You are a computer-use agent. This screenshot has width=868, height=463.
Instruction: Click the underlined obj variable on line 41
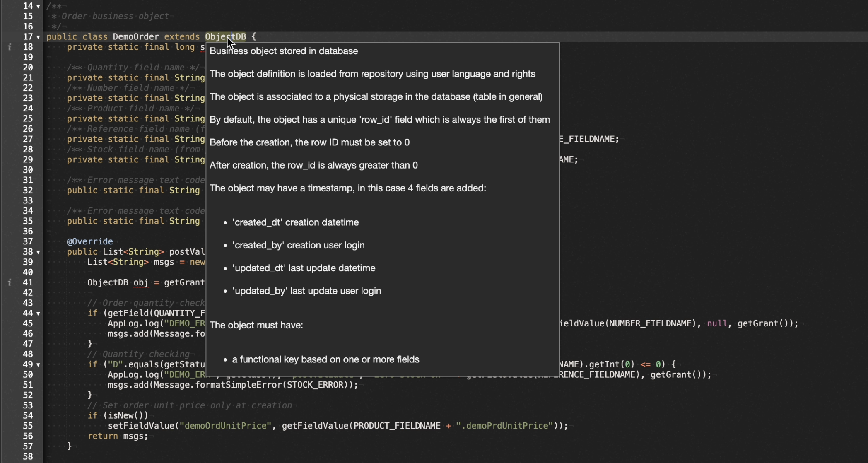pos(141,282)
